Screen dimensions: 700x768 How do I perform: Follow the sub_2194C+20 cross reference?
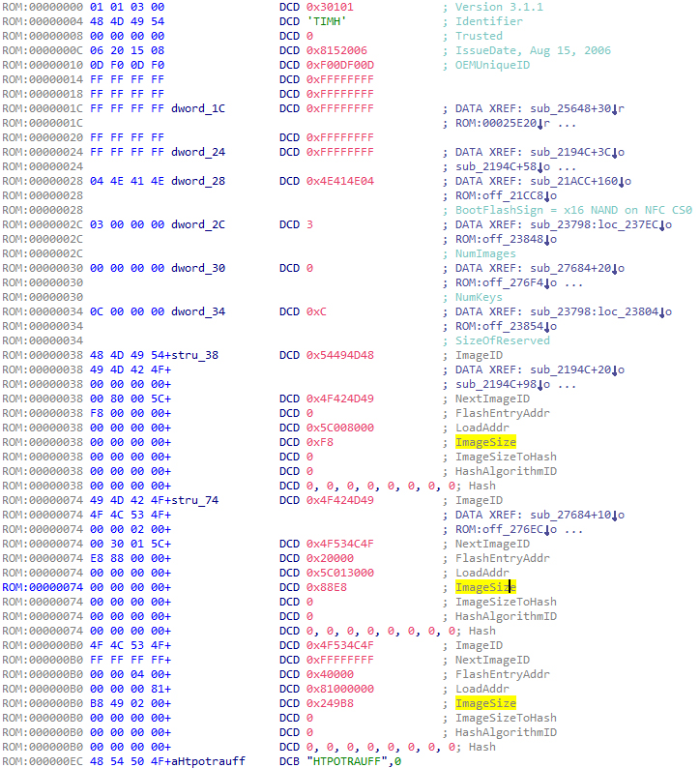[x=570, y=369]
